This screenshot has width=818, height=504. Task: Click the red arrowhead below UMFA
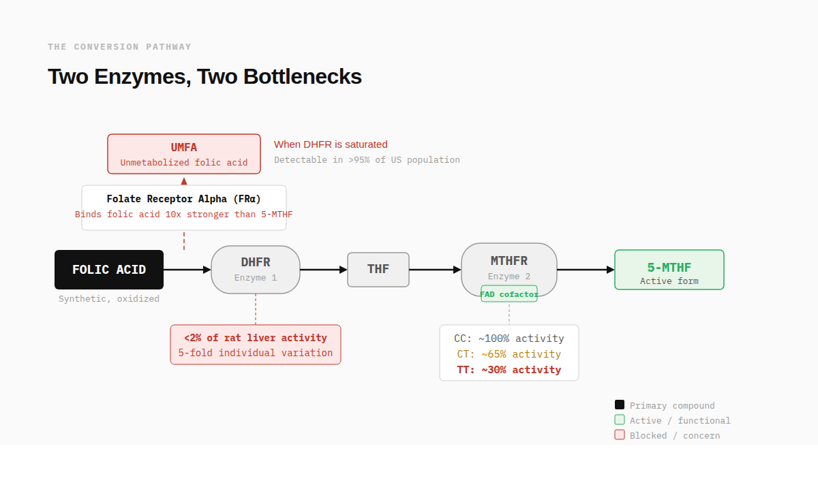pos(184,180)
